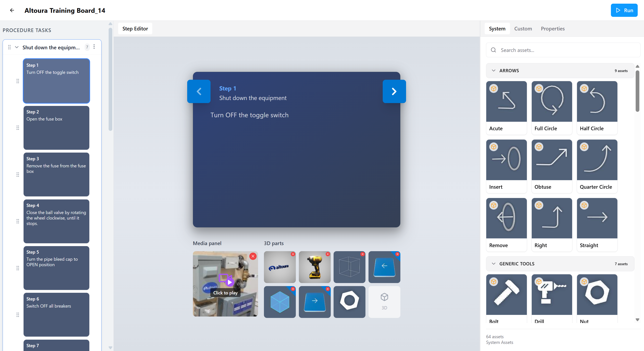Remove the media panel video

253,256
